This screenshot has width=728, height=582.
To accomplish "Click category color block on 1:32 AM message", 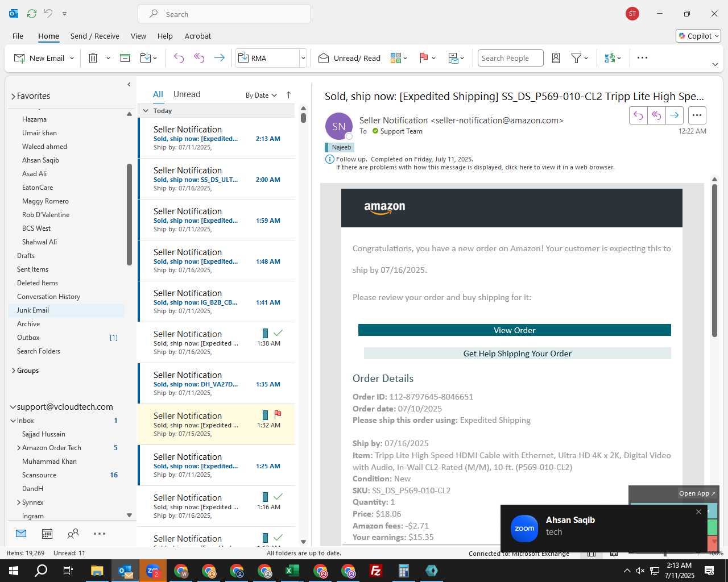I will pyautogui.click(x=265, y=415).
